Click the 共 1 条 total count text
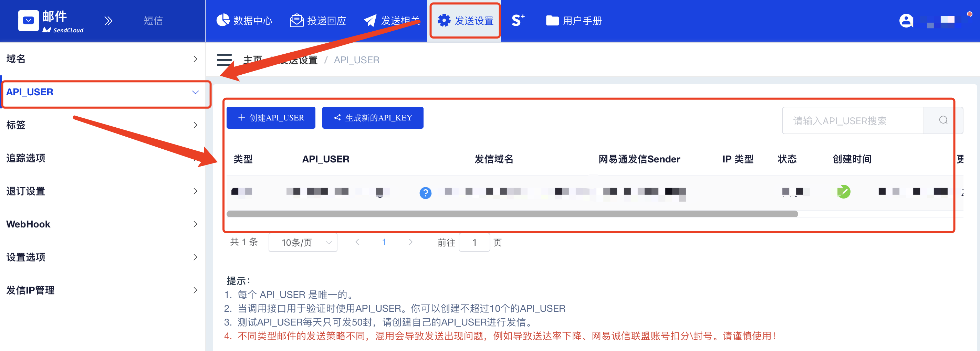Viewport: 980px width, 351px height. coord(244,242)
